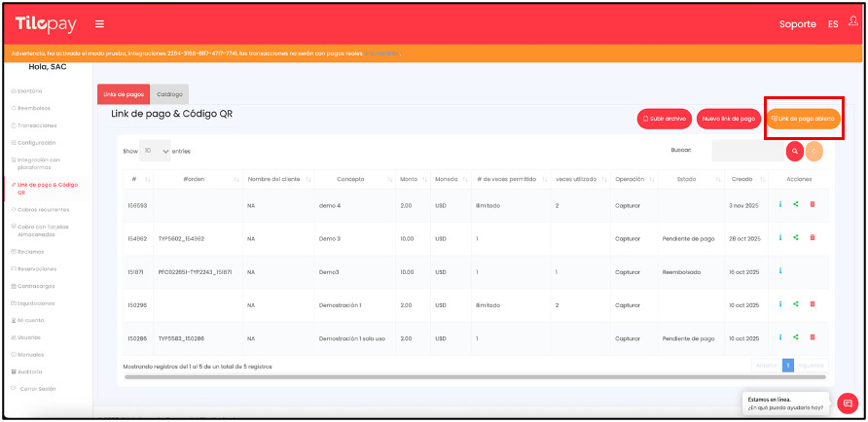Click the Buscar search input field
This screenshot has width=868, height=422.
coord(746,151)
